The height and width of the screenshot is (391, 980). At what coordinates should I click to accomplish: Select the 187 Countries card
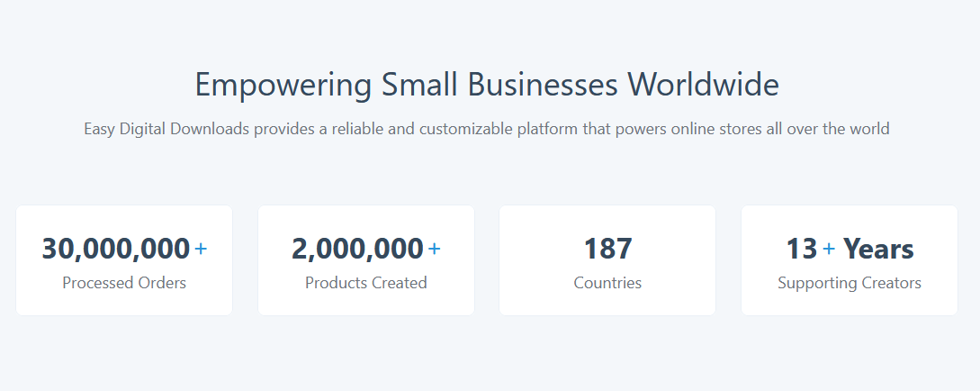coord(607,260)
